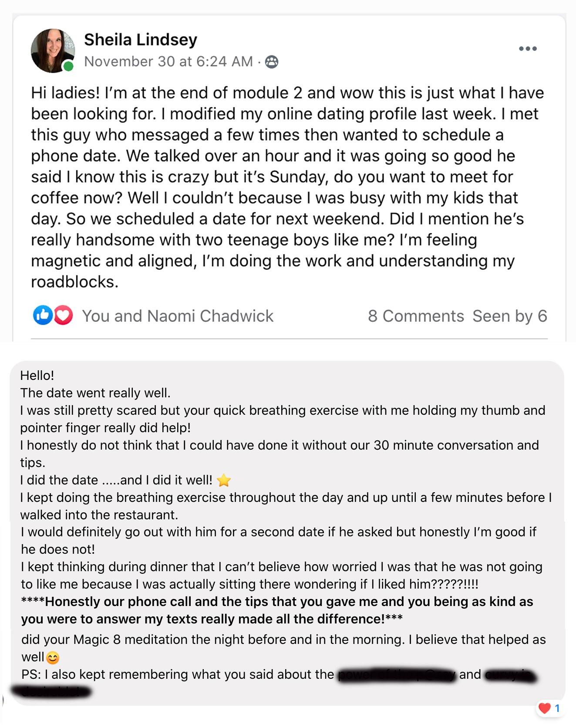
Task: Click the message reaction count number
Action: 557,708
